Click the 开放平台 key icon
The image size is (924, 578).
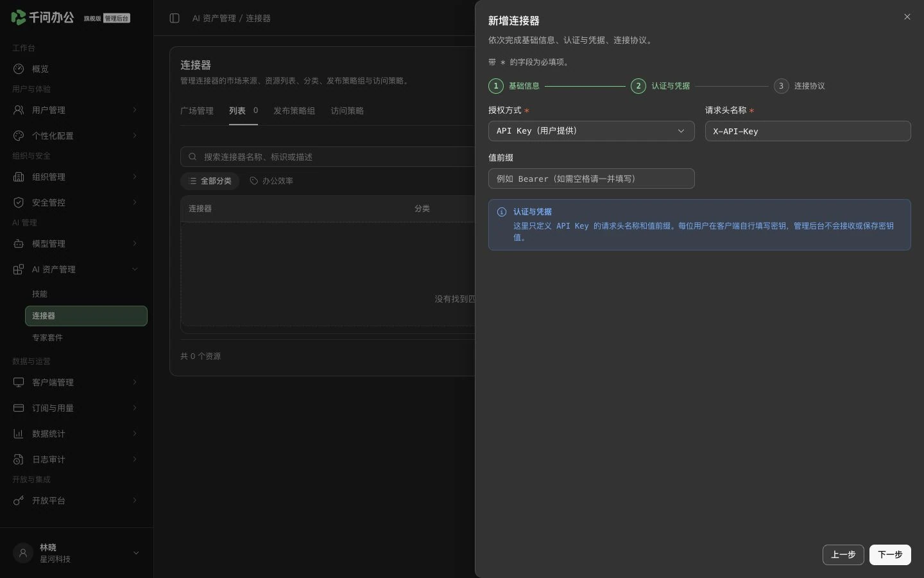point(19,500)
